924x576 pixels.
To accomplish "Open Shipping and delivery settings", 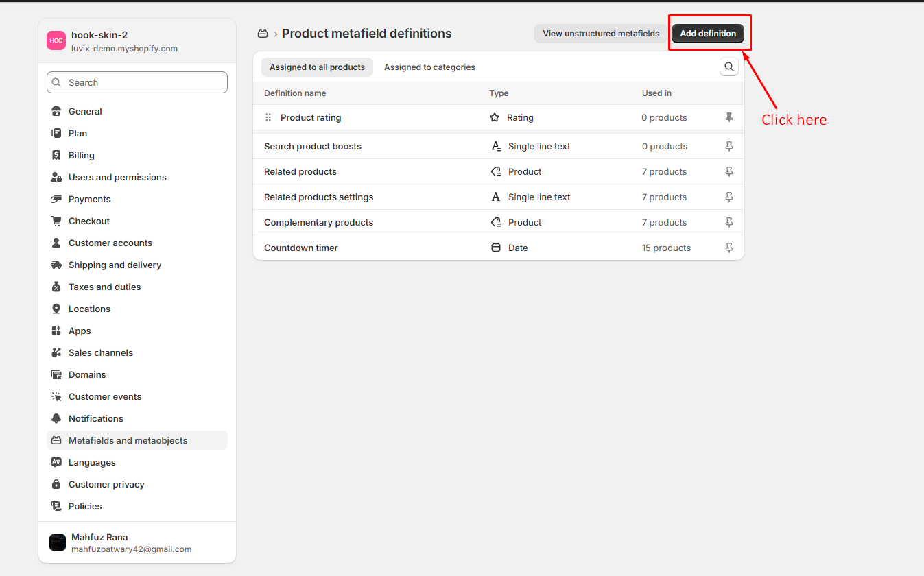I will (x=115, y=265).
